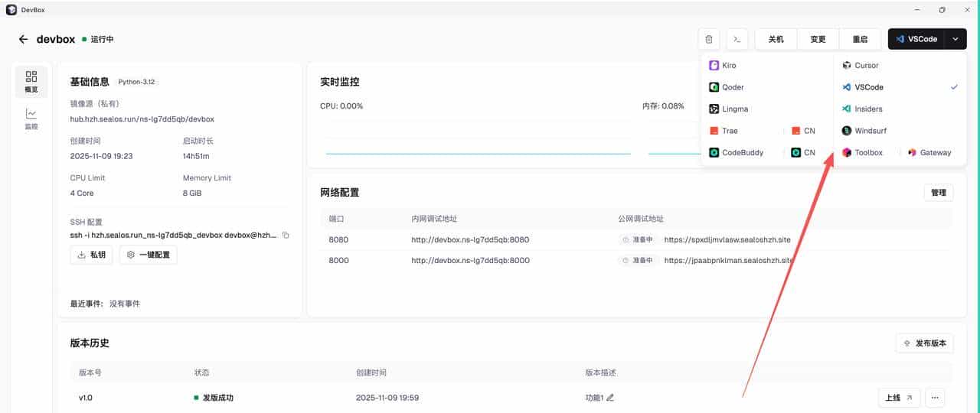
Task: Click the v1.0 version number cell
Action: click(x=86, y=398)
